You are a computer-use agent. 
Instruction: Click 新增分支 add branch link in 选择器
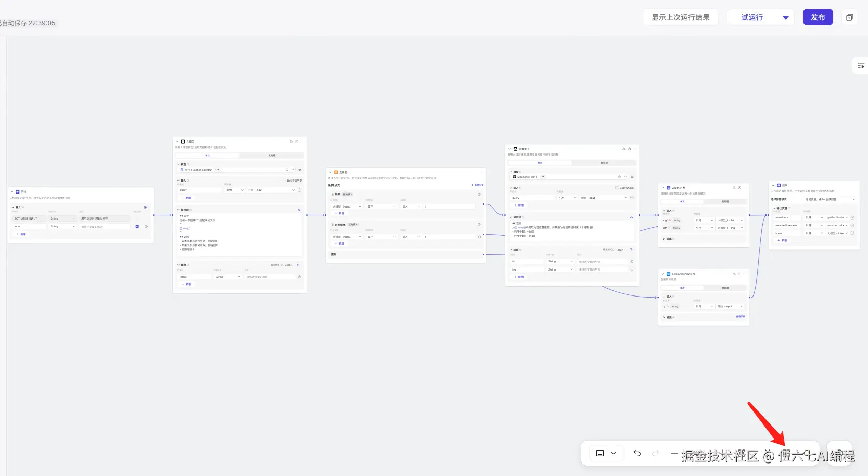pos(477,185)
